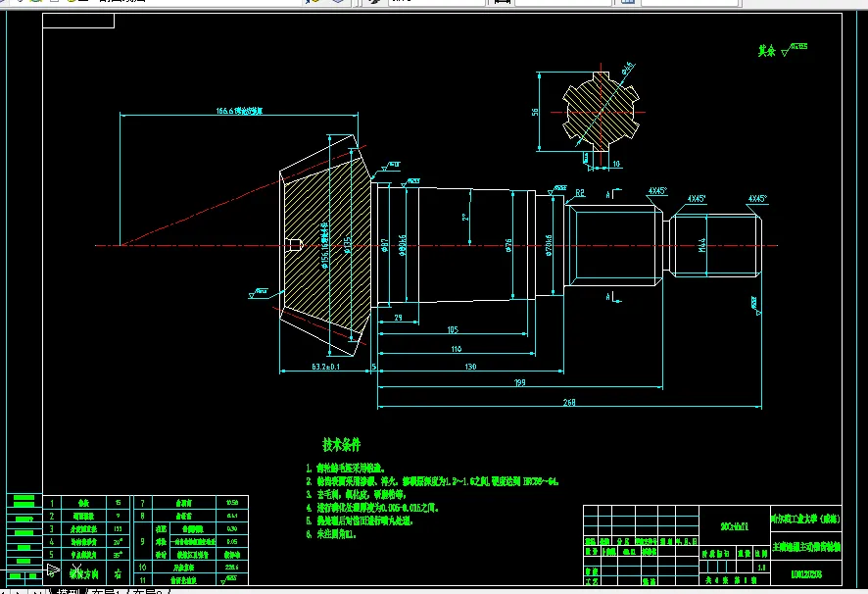Select the 20CrMnTi material text in title block

734,526
